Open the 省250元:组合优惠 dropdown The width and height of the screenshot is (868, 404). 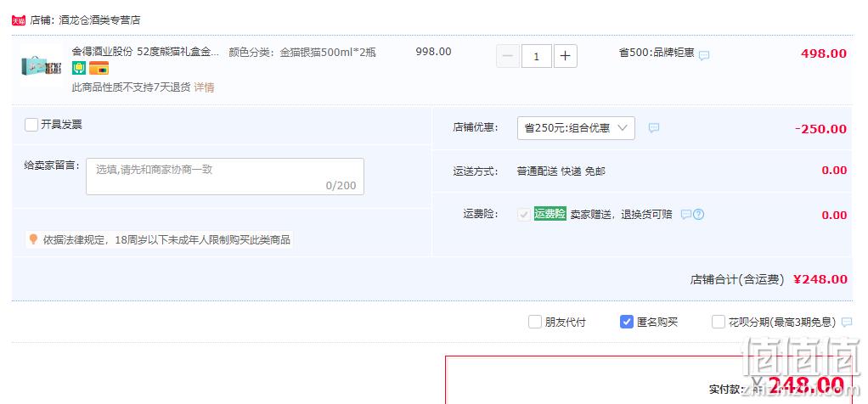pos(576,128)
